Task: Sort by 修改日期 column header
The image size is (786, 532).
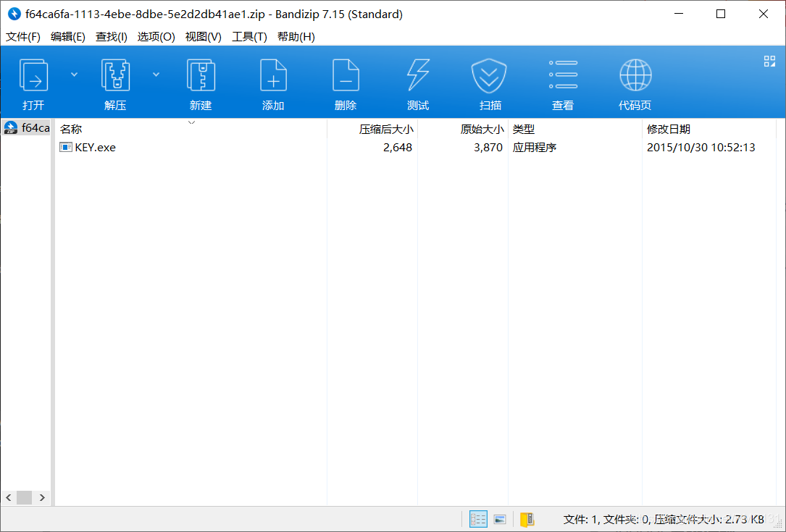Action: 708,130
